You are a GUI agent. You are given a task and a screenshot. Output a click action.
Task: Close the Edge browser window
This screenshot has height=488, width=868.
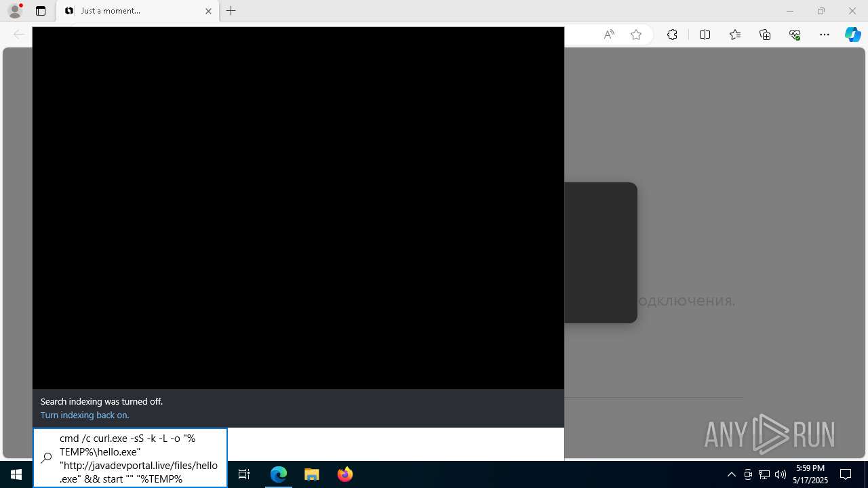(852, 11)
